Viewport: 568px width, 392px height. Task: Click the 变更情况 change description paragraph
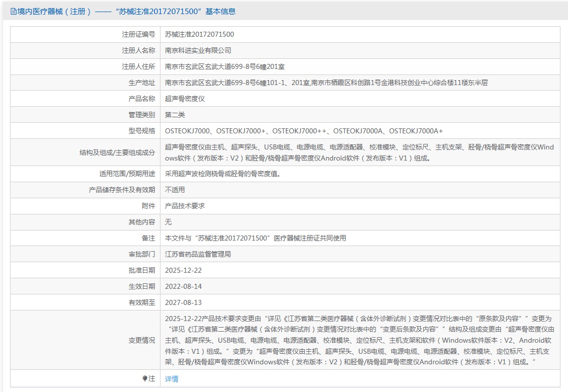point(359,340)
